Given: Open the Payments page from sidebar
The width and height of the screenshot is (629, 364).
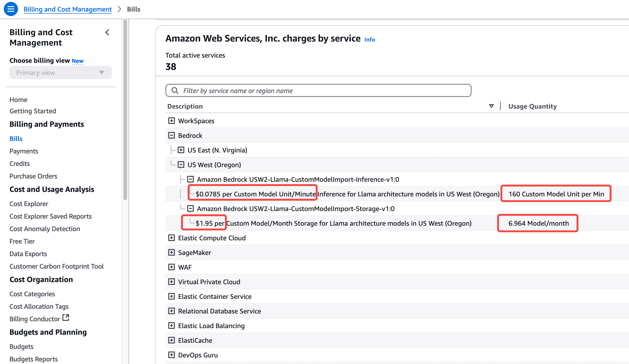Looking at the screenshot, I should tap(24, 151).
